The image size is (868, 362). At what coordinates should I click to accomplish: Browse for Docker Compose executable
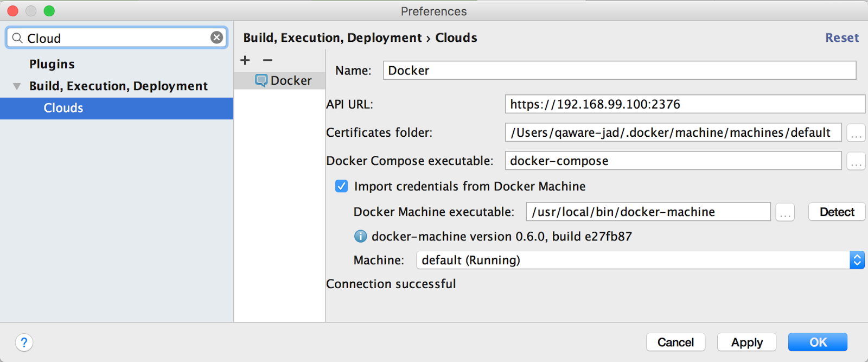click(856, 161)
